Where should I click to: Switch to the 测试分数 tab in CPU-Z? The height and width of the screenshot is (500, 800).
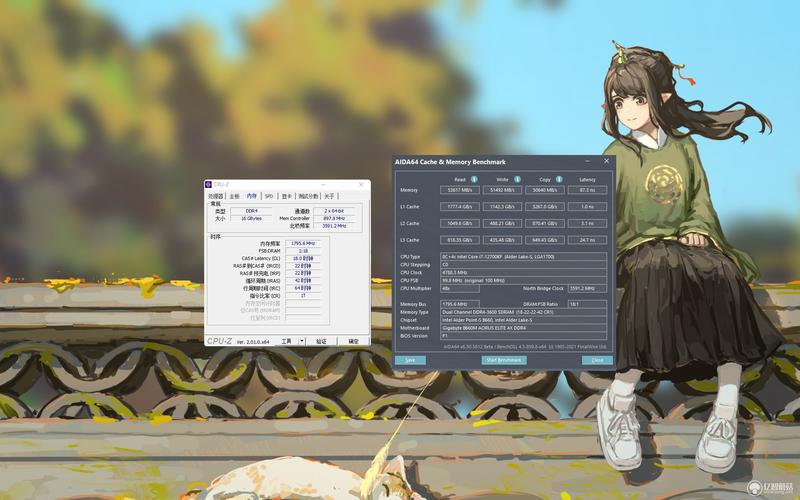[x=308, y=196]
